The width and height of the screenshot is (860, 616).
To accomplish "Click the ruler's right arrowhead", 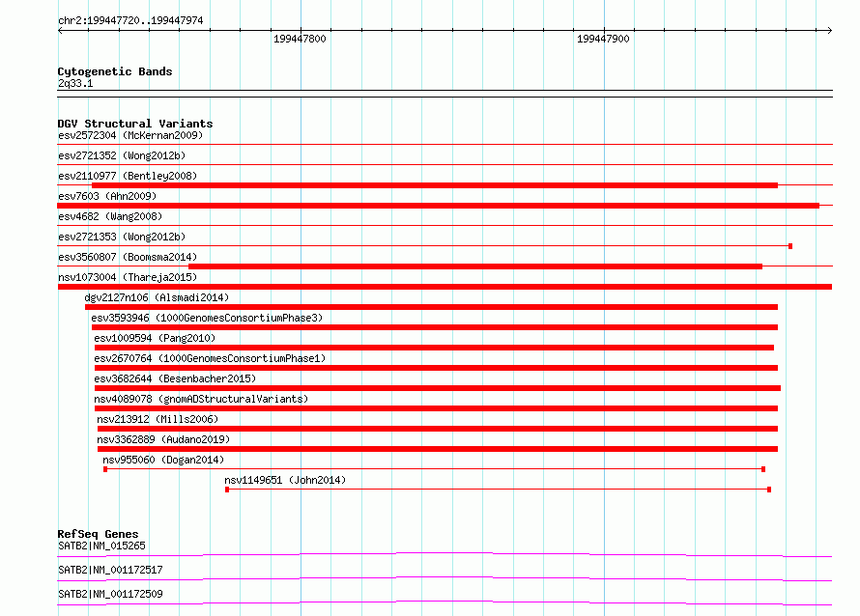I will (829, 31).
